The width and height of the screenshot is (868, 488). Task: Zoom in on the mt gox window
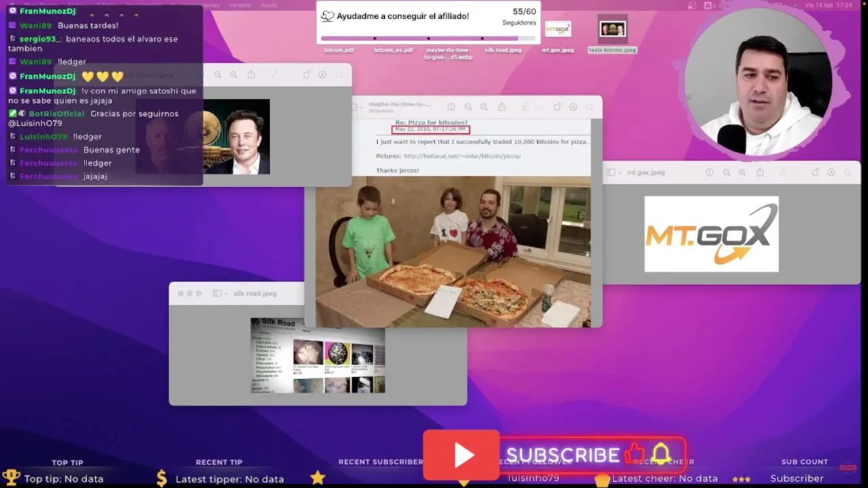click(743, 172)
